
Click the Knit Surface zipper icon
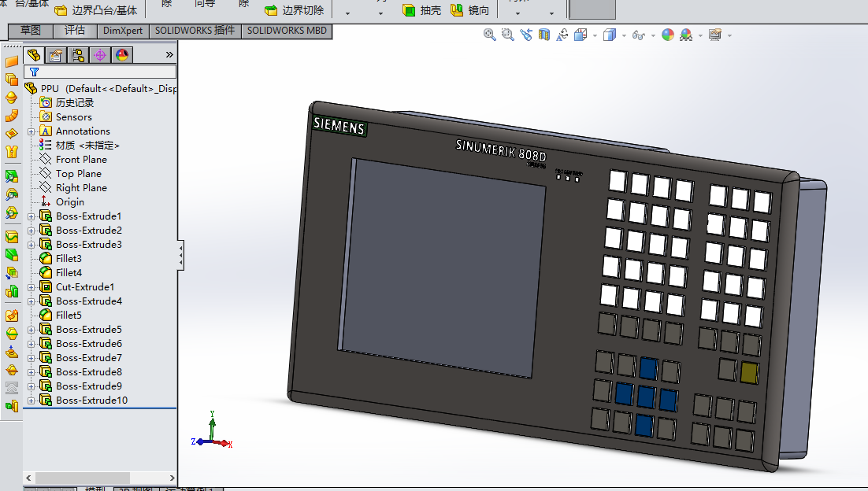12,152
